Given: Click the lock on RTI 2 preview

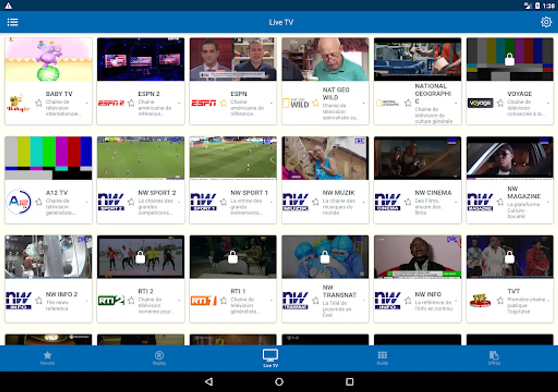Looking at the screenshot, I should coord(140,257).
